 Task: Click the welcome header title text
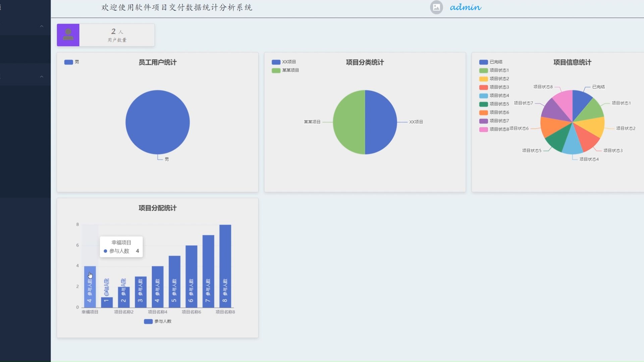click(x=177, y=7)
